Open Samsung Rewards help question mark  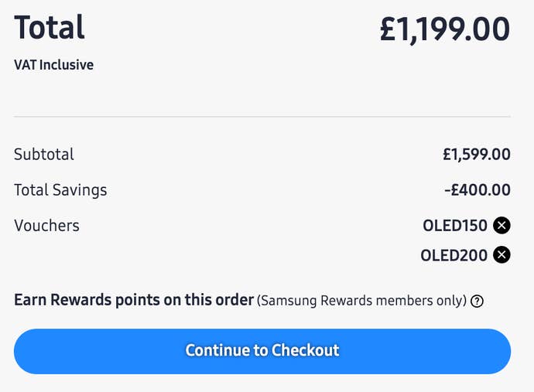click(x=478, y=302)
